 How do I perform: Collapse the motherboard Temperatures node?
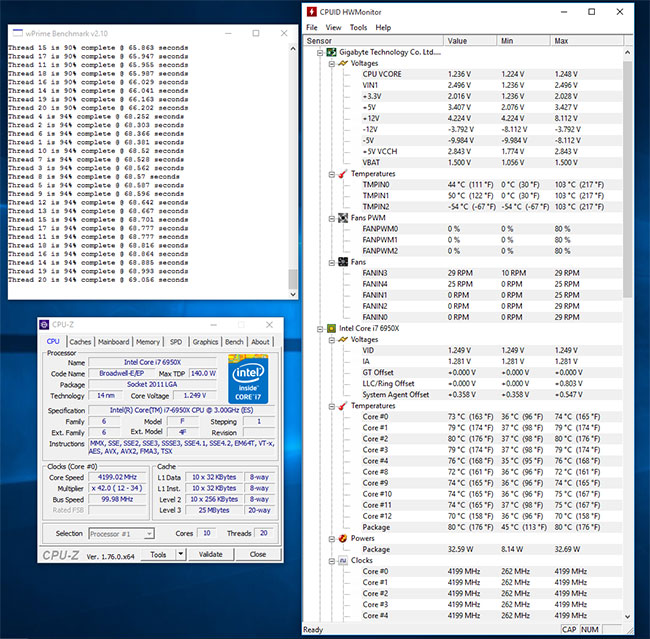pyautogui.click(x=332, y=174)
